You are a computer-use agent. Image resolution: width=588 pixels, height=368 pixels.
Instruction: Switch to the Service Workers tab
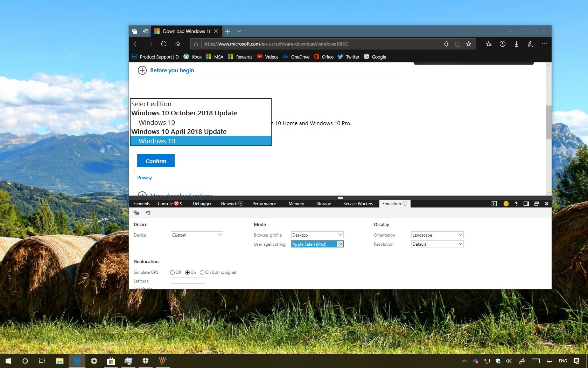358,204
